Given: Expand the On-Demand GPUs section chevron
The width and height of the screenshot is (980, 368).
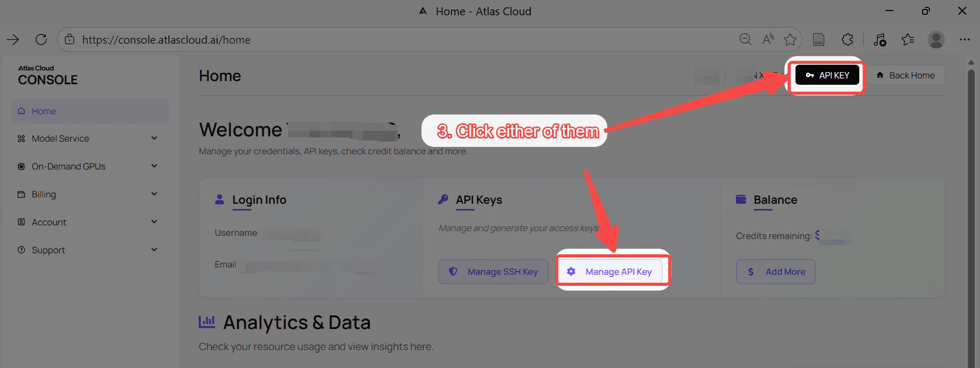Looking at the screenshot, I should coord(154,166).
